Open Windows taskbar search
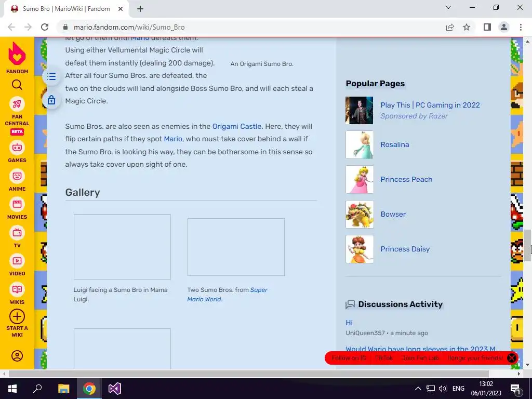Viewport: 532px width, 399px height. coord(37,389)
